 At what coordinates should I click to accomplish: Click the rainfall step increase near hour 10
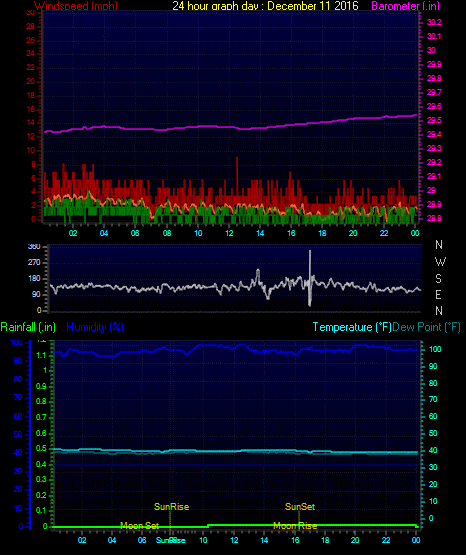click(x=208, y=526)
